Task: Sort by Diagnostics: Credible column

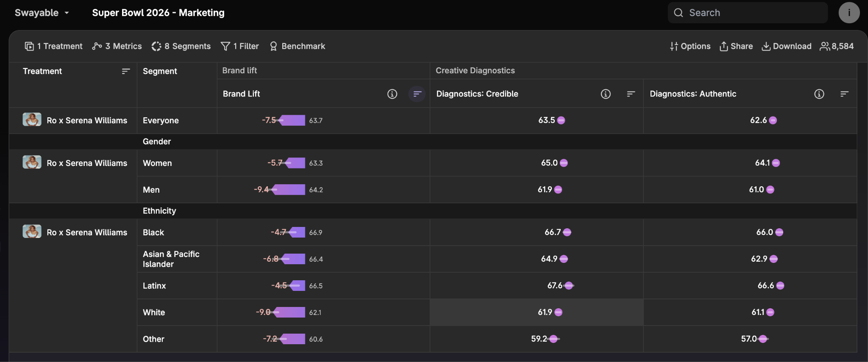Action: [631, 94]
